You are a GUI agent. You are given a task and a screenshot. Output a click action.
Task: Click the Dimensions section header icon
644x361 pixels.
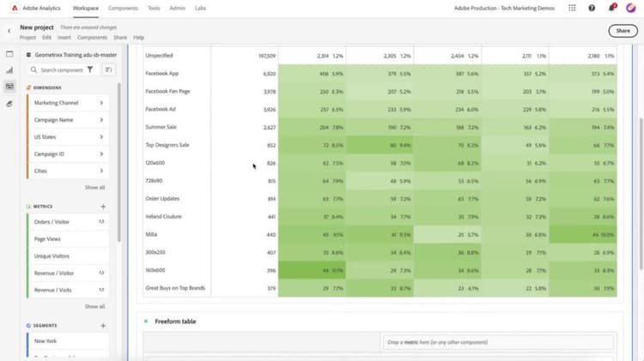coord(28,87)
